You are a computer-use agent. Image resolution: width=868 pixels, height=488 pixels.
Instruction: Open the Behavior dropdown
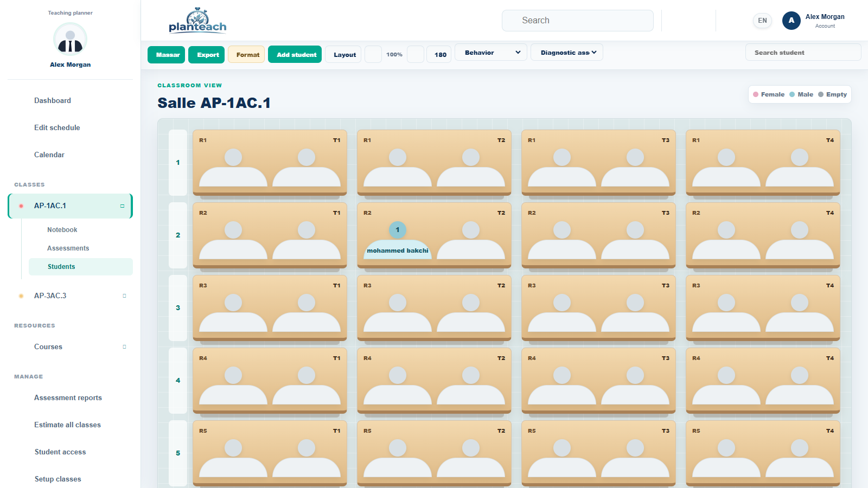tap(491, 53)
